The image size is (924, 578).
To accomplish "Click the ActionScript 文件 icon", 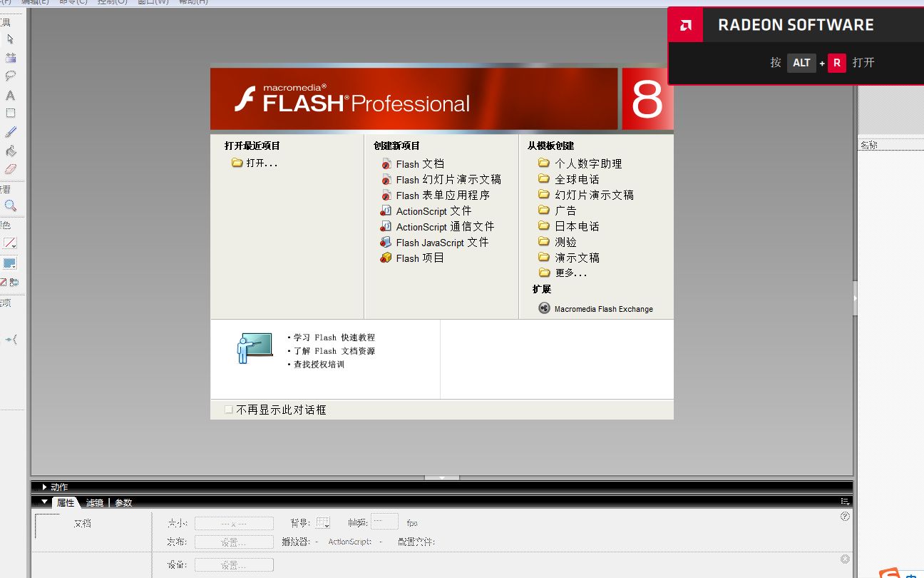I will point(386,211).
